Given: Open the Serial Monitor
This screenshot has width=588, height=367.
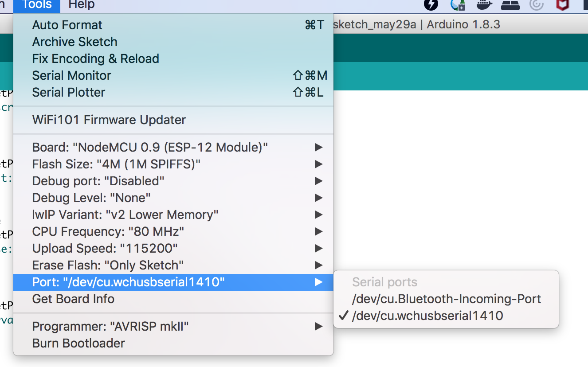Looking at the screenshot, I should [x=173, y=76].
